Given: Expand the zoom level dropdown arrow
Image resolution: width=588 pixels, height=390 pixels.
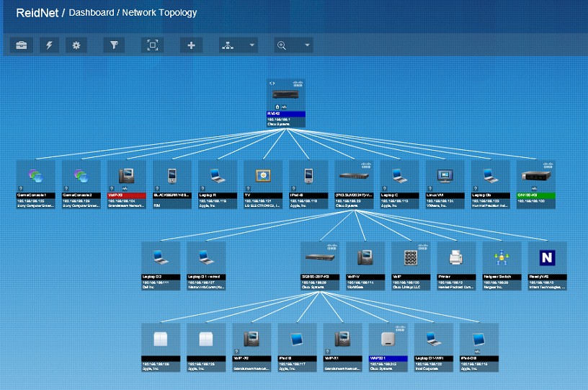Looking at the screenshot, I should pyautogui.click(x=307, y=45).
